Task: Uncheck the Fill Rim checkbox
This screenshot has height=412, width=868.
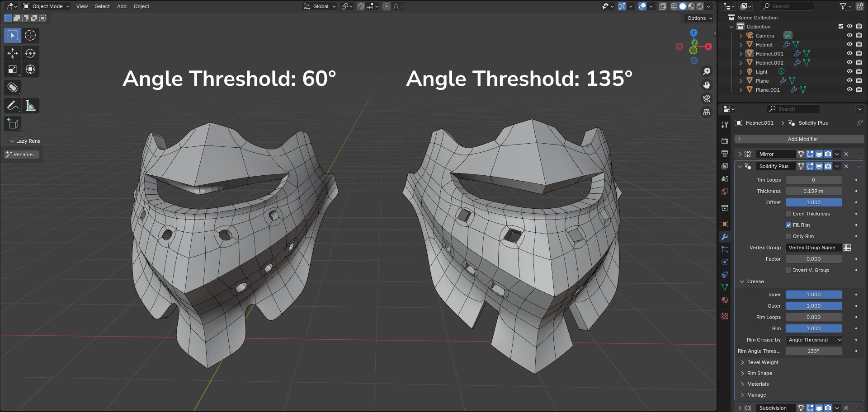Action: pyautogui.click(x=788, y=225)
